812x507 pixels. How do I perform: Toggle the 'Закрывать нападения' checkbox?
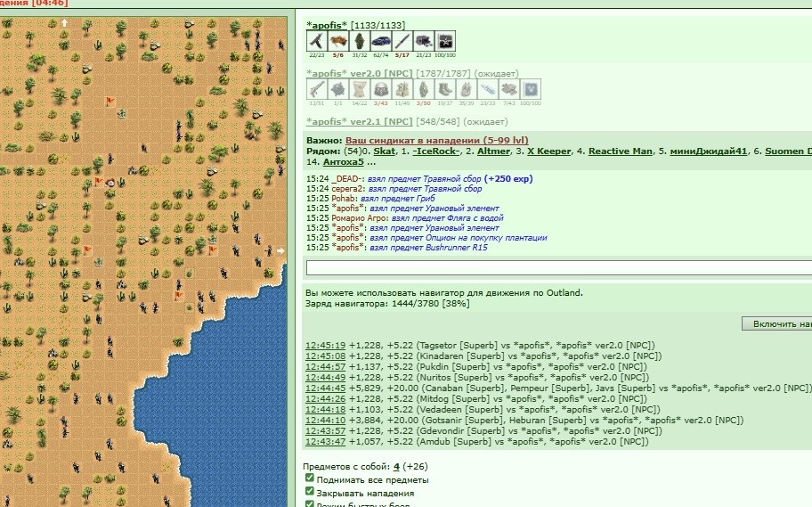click(x=309, y=492)
